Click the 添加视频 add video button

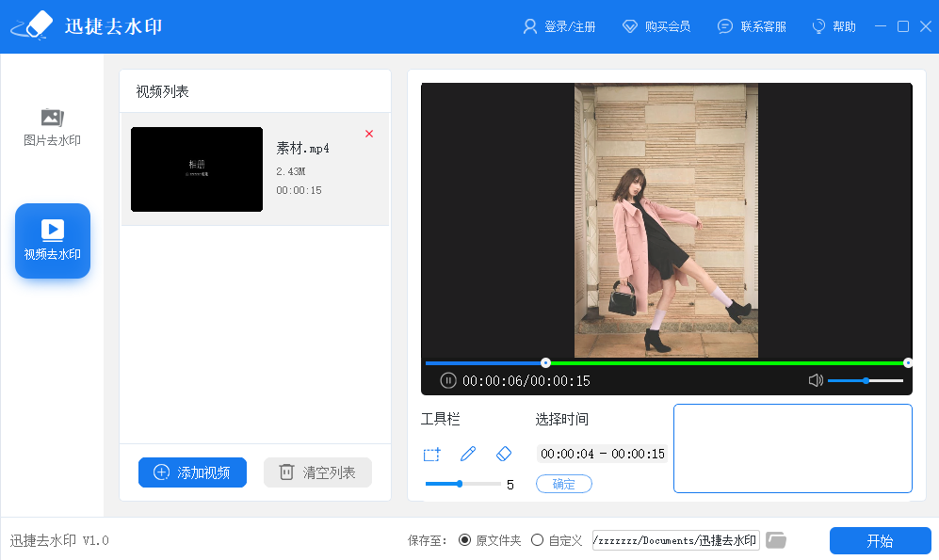[192, 472]
